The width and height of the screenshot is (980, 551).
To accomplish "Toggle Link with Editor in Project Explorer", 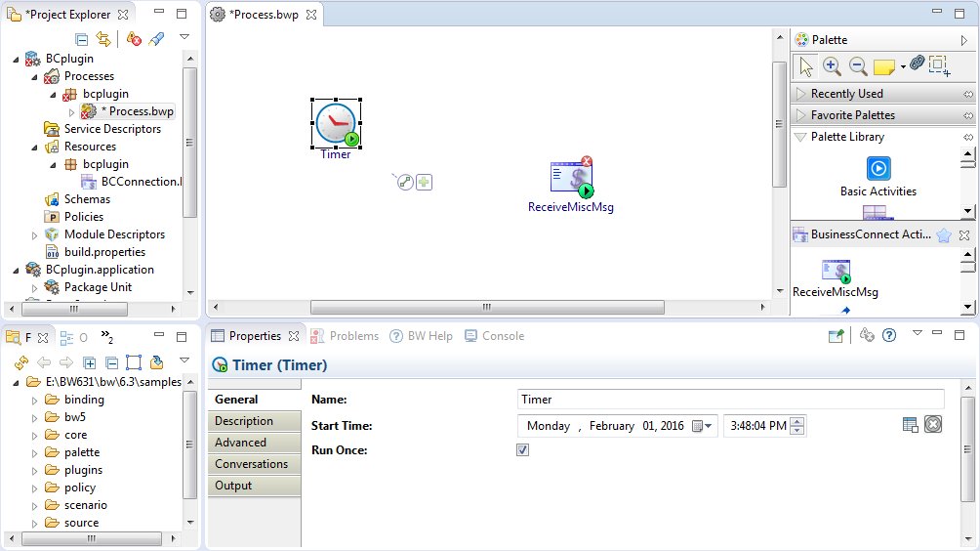I will [x=103, y=39].
